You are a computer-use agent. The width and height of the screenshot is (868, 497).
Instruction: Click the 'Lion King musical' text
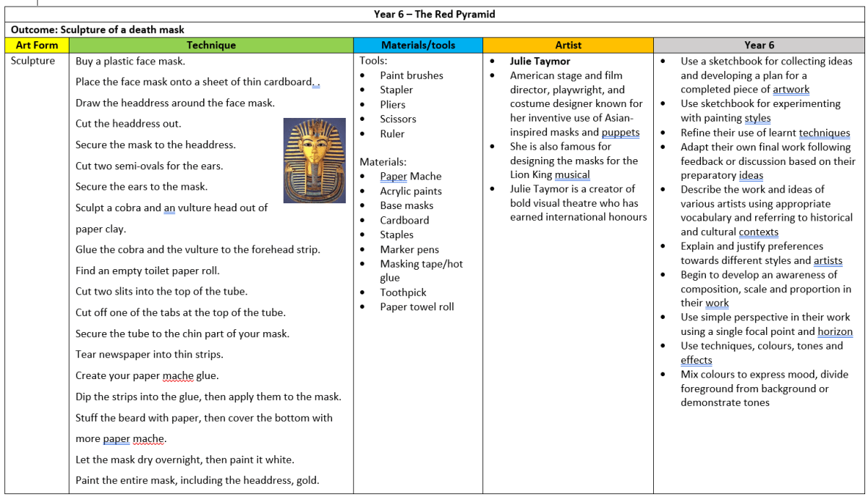(550, 174)
